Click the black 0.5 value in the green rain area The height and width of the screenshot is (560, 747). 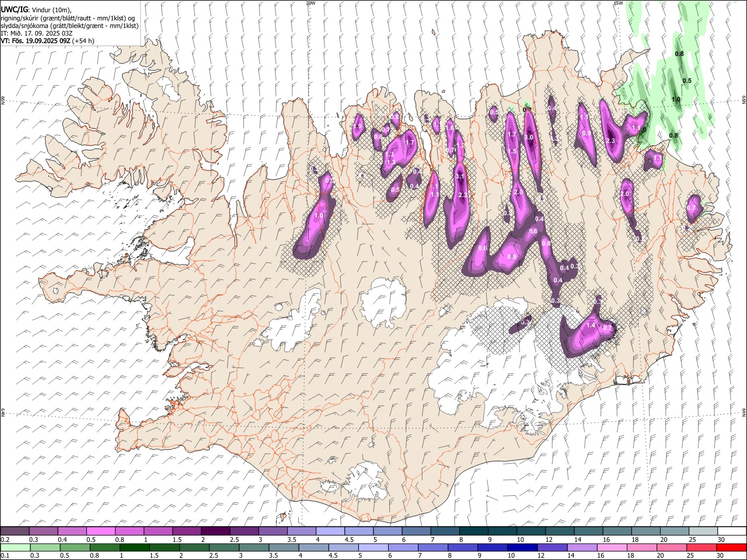point(687,81)
